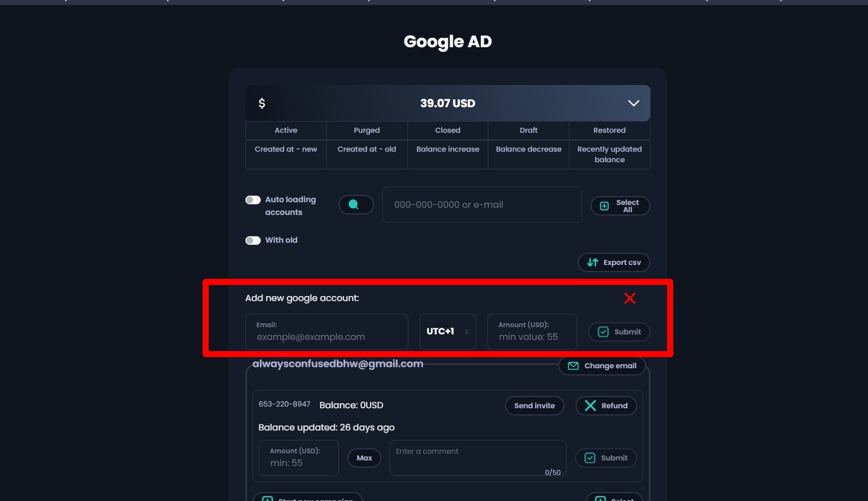Select the Active filter tab
The height and width of the screenshot is (501, 868).
tap(286, 131)
